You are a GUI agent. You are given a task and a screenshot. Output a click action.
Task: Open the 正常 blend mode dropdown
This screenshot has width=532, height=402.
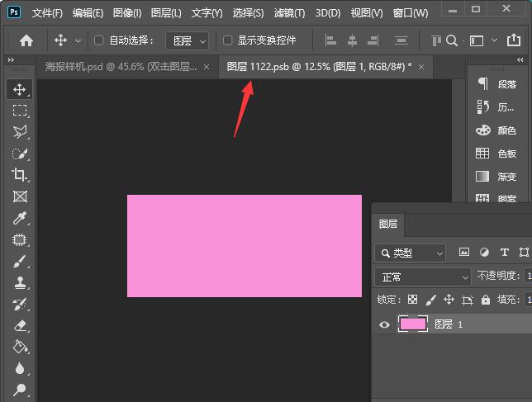click(x=422, y=277)
